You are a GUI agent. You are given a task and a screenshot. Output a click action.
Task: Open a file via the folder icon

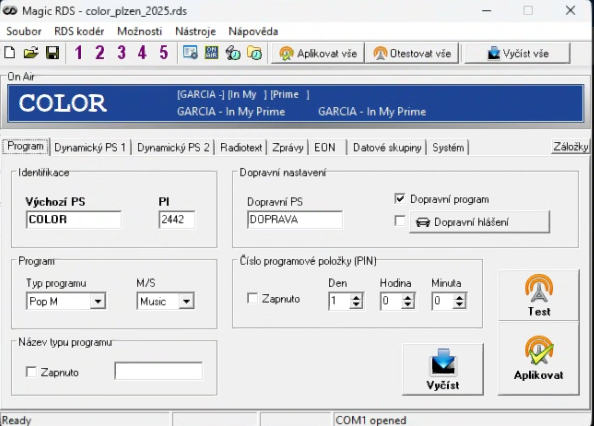point(31,53)
